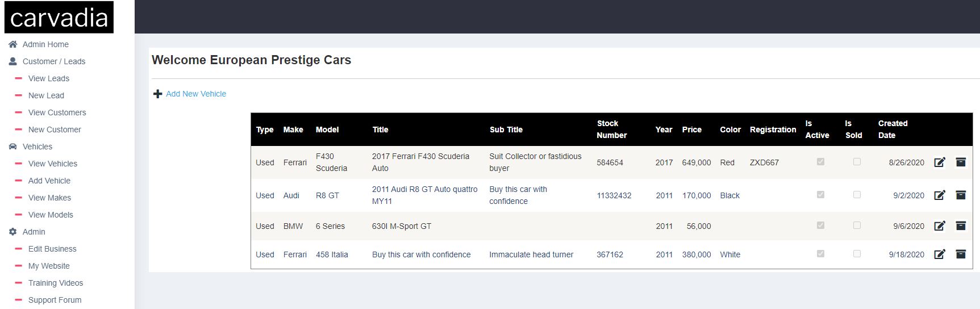Go to View Makes menu item

[49, 198]
